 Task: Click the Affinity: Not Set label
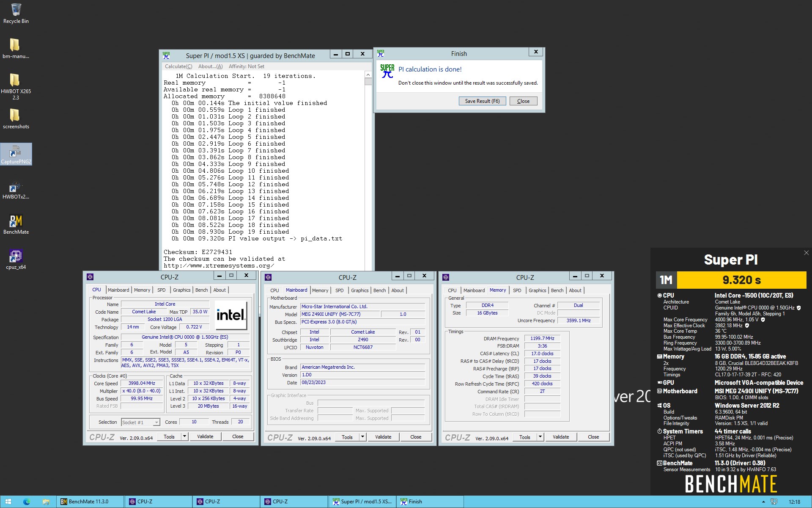(x=246, y=66)
